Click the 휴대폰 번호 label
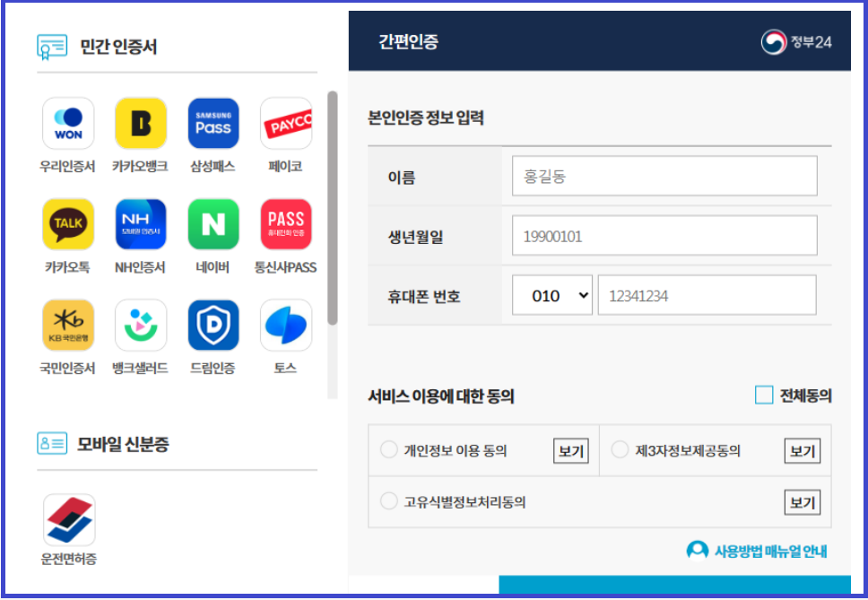This screenshot has height=600, width=868. (x=423, y=297)
